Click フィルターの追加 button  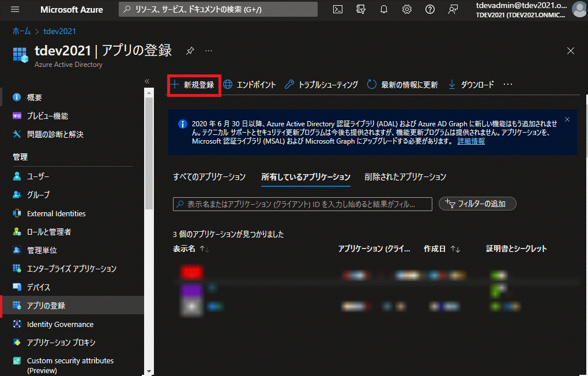477,204
